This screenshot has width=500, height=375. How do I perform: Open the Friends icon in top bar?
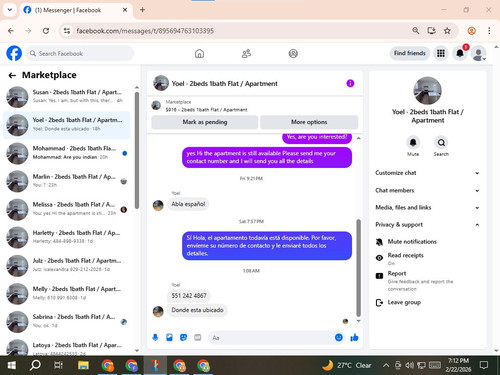pyautogui.click(x=246, y=53)
